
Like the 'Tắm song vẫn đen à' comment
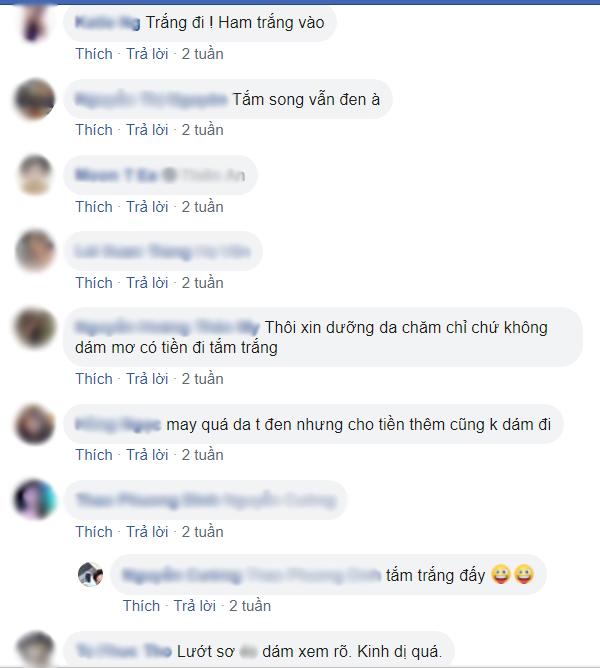click(x=94, y=130)
